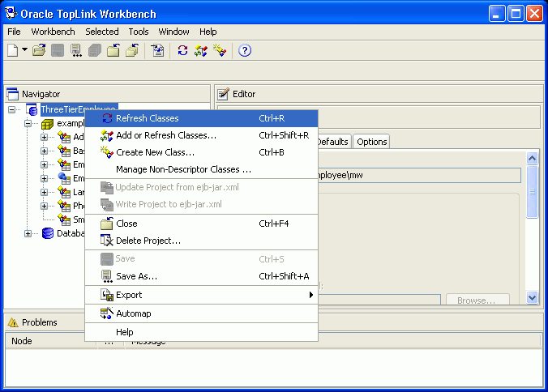Choose Automap from context menu
548x392 pixels.
coord(201,313)
